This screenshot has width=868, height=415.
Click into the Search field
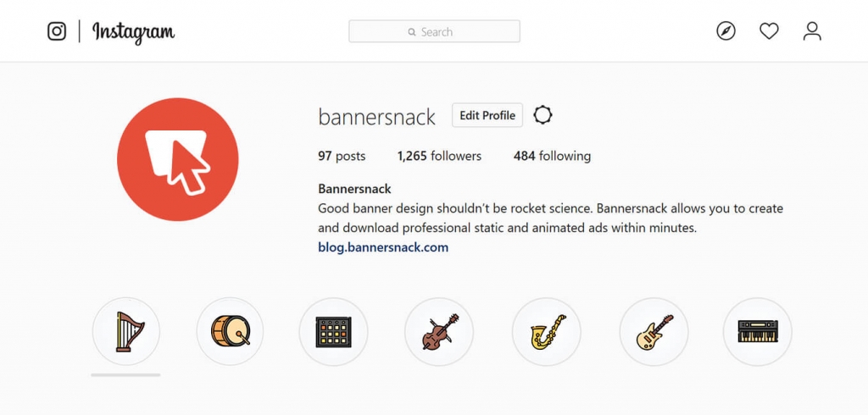point(434,31)
